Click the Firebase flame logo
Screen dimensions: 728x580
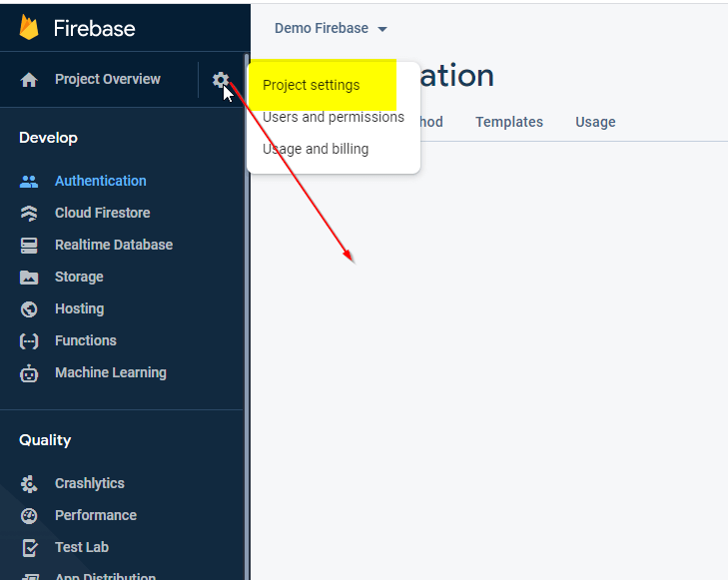click(x=29, y=27)
